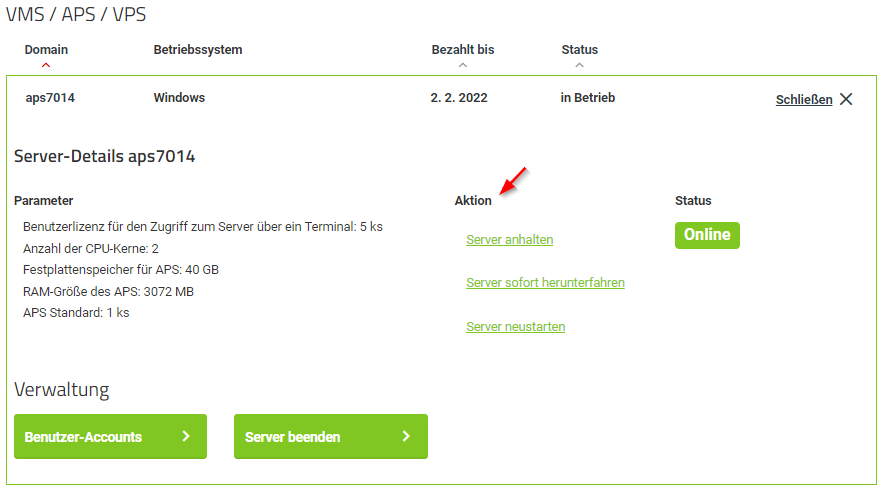The width and height of the screenshot is (881, 490).
Task: Pause the server with Server anhalten
Action: point(509,240)
